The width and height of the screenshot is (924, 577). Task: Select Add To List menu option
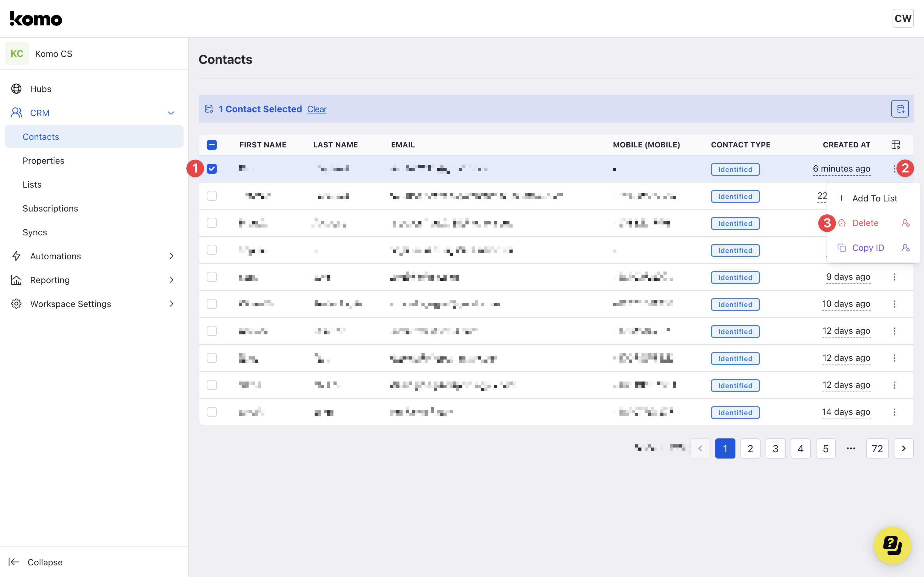[874, 198]
